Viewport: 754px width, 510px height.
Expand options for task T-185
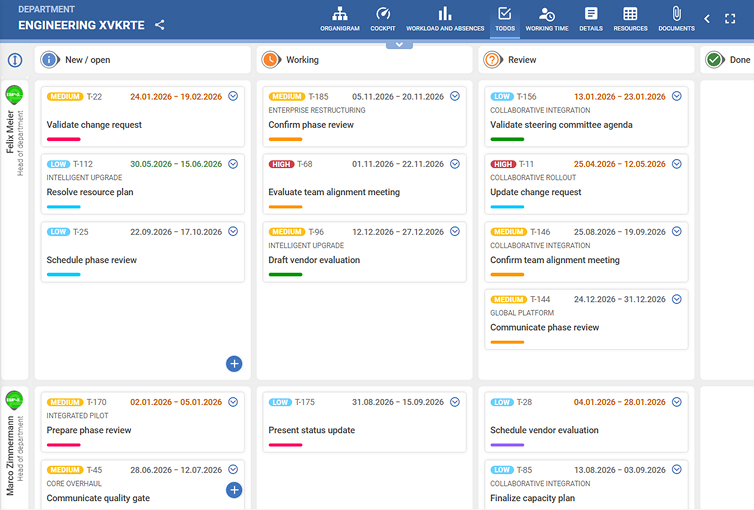455,96
